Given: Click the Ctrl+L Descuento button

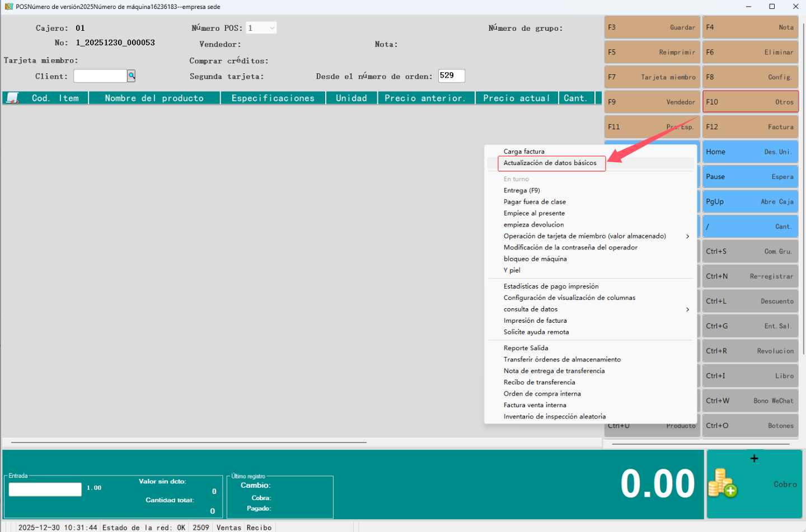Looking at the screenshot, I should 750,301.
